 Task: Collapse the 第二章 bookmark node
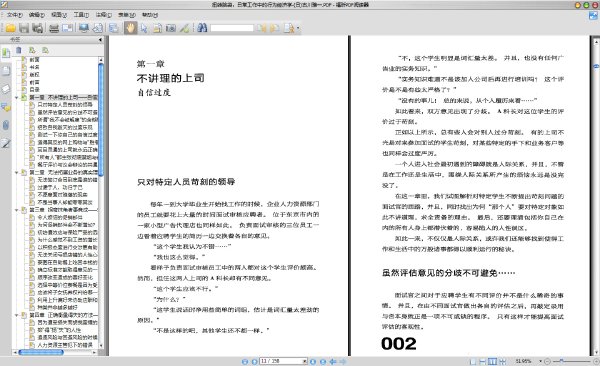[16, 173]
